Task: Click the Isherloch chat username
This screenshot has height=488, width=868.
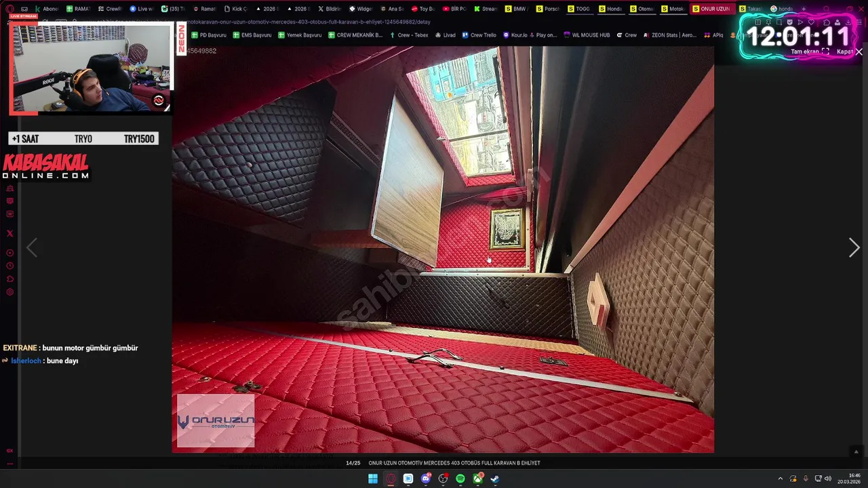Action: tap(26, 361)
